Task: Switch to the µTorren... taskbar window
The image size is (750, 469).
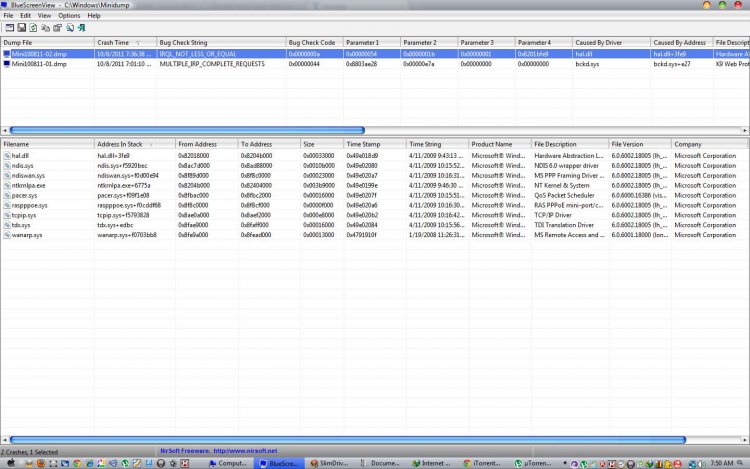Action: coord(533,463)
